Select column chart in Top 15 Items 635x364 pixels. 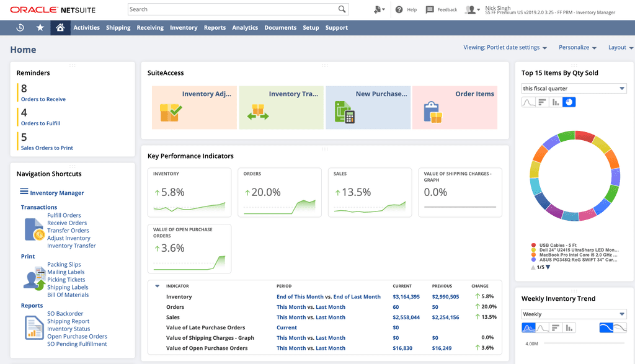click(556, 102)
